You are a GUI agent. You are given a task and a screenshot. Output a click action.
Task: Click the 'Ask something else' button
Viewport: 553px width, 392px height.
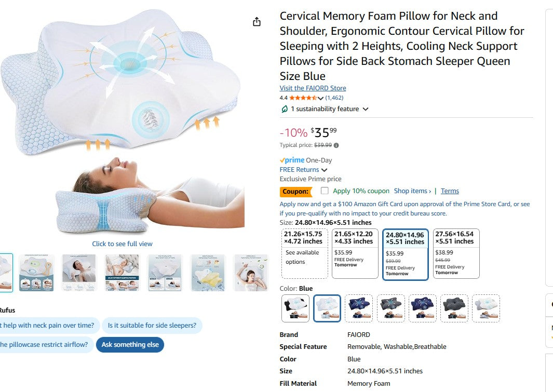click(130, 345)
